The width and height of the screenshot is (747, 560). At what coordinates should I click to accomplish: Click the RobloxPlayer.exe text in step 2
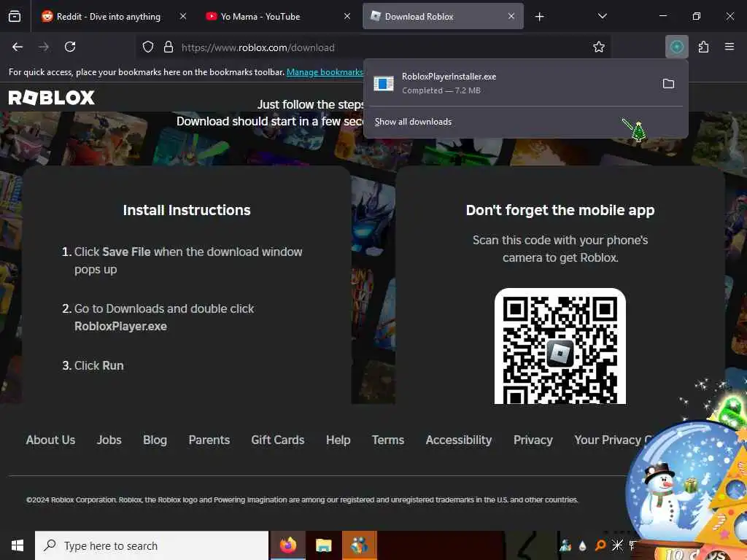click(120, 326)
